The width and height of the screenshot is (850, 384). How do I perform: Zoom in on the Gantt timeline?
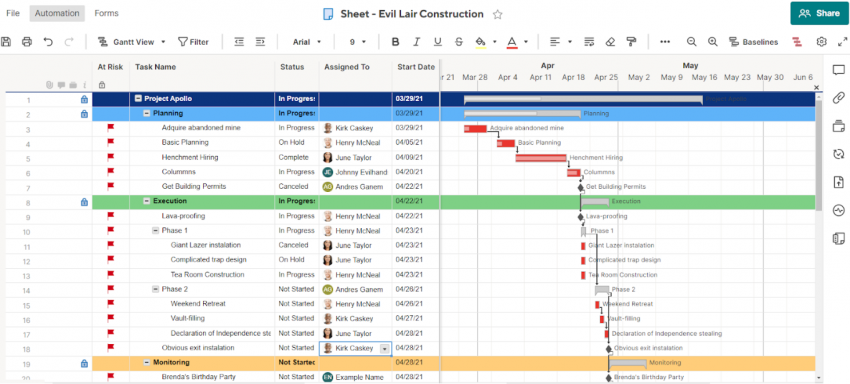[x=713, y=42]
